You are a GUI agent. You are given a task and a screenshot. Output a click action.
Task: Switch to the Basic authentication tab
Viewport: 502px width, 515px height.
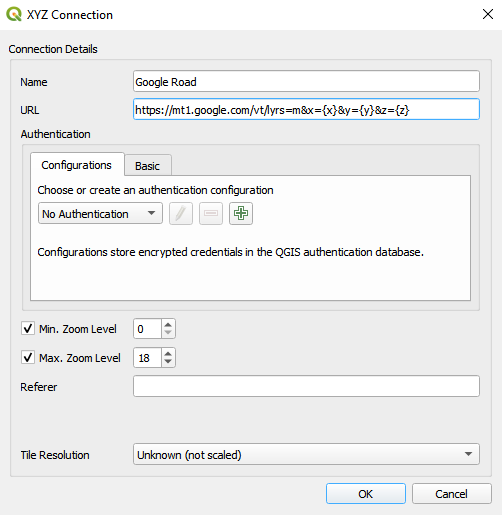click(148, 166)
